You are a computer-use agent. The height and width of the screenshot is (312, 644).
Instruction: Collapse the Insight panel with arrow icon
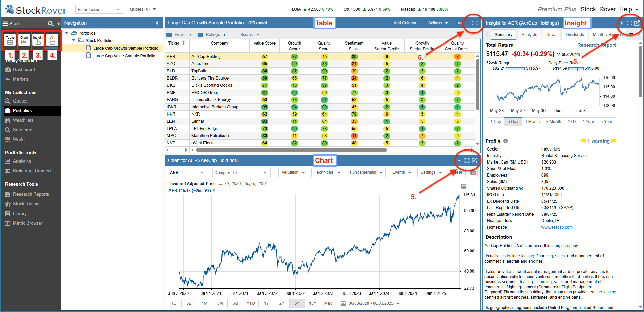[x=622, y=23]
